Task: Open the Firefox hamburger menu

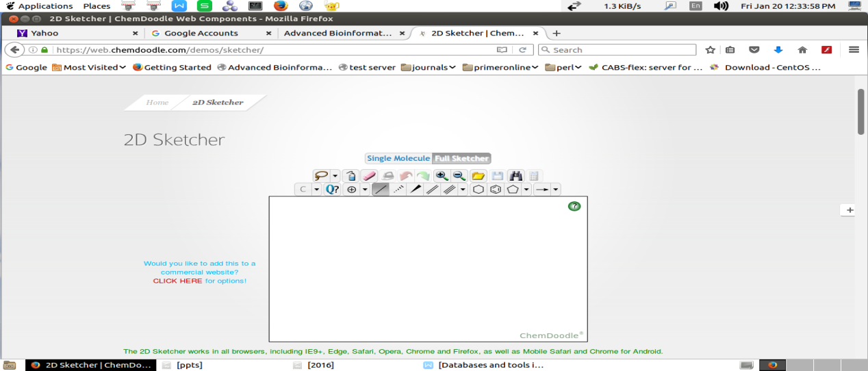Action: tap(854, 50)
